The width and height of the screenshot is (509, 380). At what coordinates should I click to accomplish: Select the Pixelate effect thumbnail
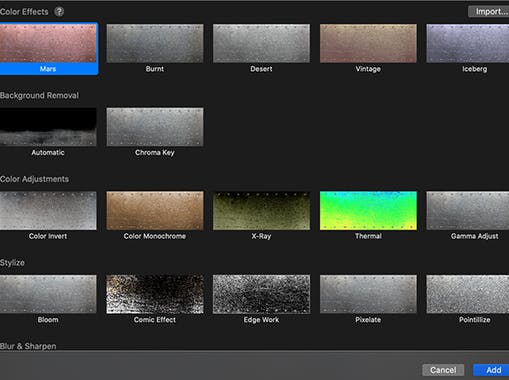coord(368,294)
